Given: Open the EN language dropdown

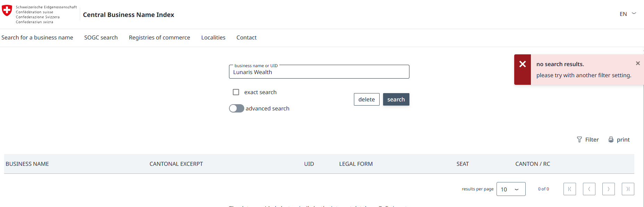Looking at the screenshot, I should click(628, 14).
